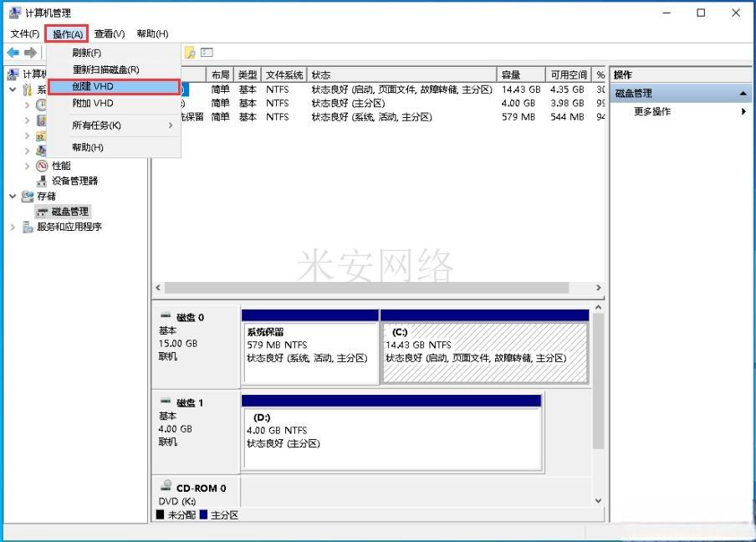The image size is (756, 542).
Task: Click the volume list scrollbar left arrow
Action: tap(158, 288)
